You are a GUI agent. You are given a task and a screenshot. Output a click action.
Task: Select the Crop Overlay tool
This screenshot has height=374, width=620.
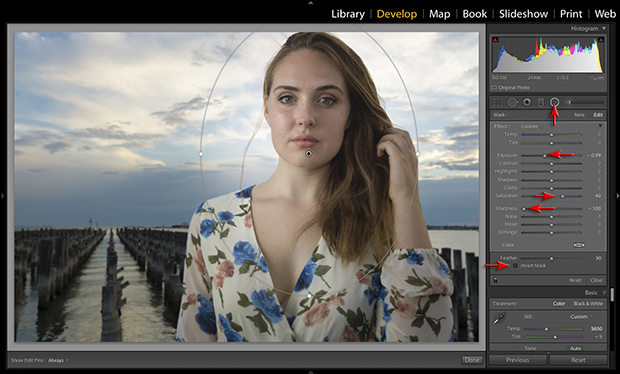[x=497, y=102]
